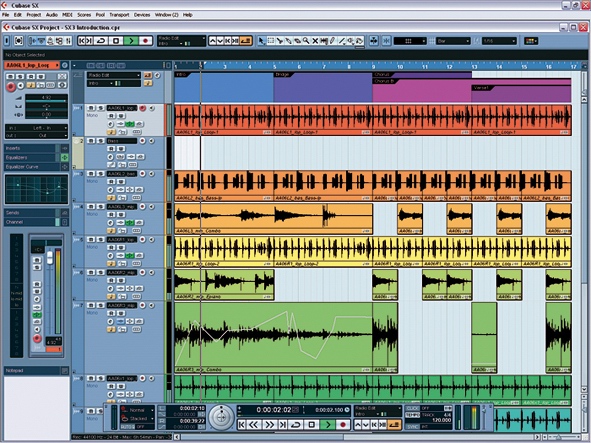Toggle record enable on track 1
591x443 pixels.
click(x=142, y=108)
